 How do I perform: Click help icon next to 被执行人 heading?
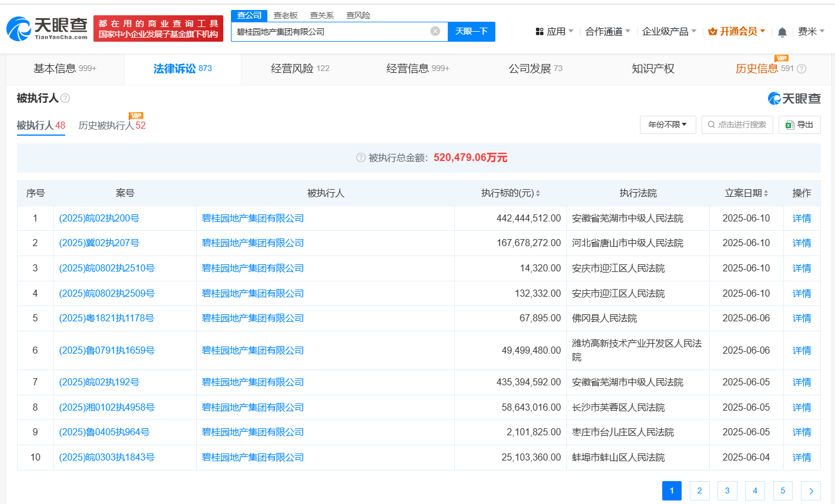click(65, 98)
